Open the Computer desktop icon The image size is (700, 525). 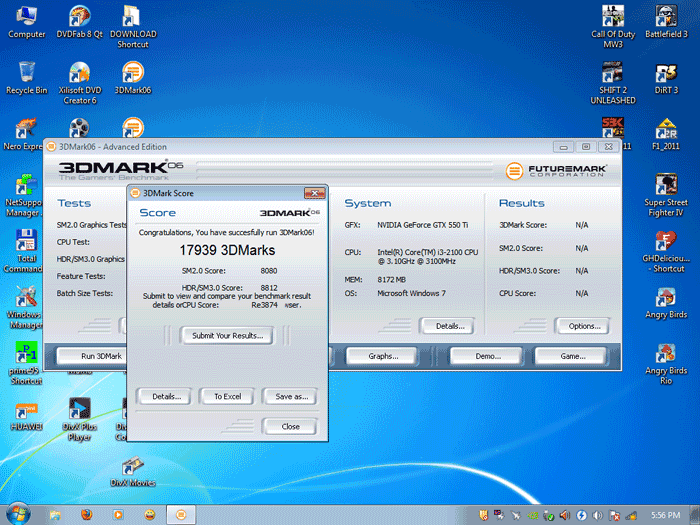point(26,22)
